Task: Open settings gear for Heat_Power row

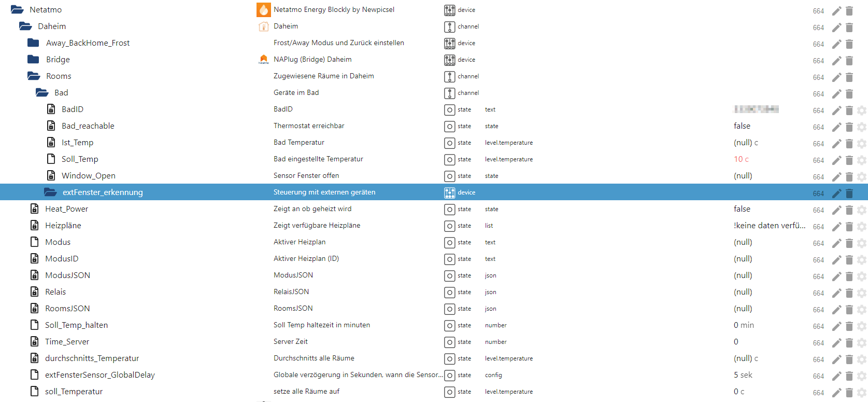Action: (x=862, y=210)
